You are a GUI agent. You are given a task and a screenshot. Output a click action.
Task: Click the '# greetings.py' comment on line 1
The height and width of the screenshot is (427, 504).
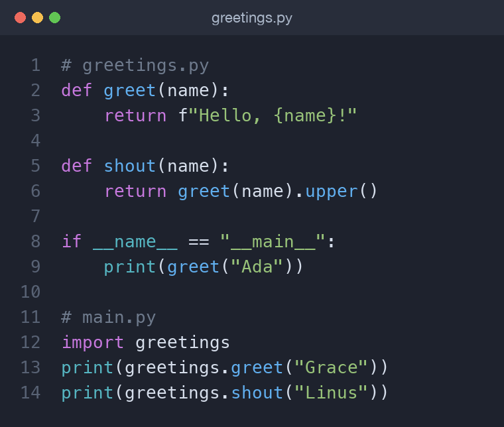pyautogui.click(x=135, y=66)
